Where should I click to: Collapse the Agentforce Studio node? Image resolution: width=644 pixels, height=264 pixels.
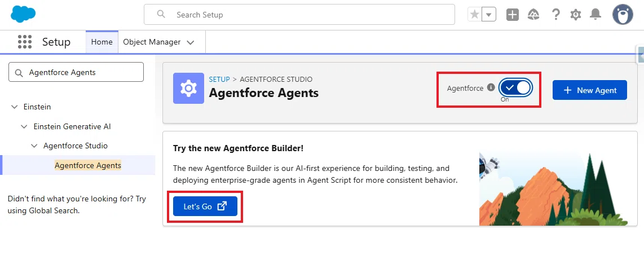tap(34, 146)
